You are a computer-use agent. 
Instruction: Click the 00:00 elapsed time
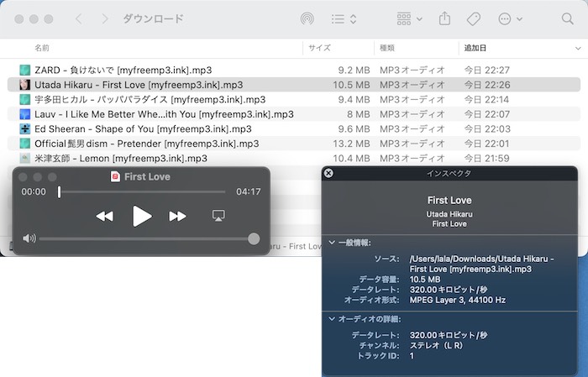point(34,192)
